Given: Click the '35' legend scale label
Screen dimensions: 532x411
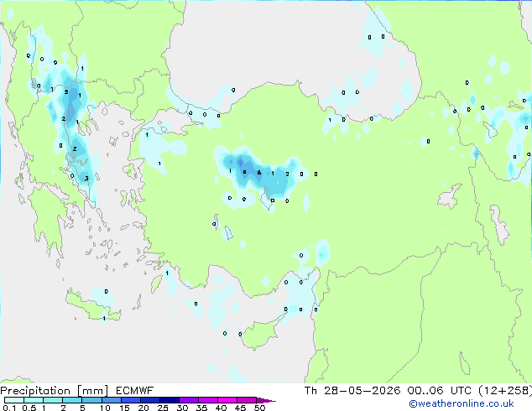Looking at the screenshot, I should tap(201, 408).
